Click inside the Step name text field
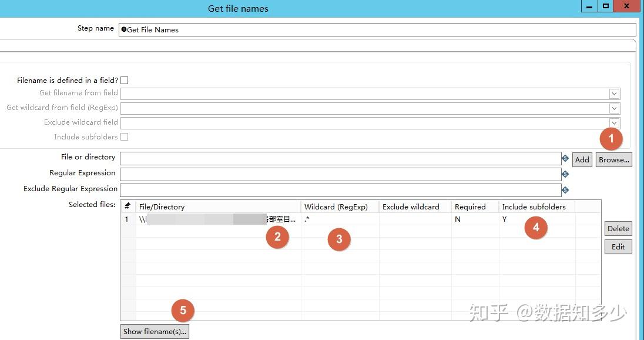 coord(353,29)
